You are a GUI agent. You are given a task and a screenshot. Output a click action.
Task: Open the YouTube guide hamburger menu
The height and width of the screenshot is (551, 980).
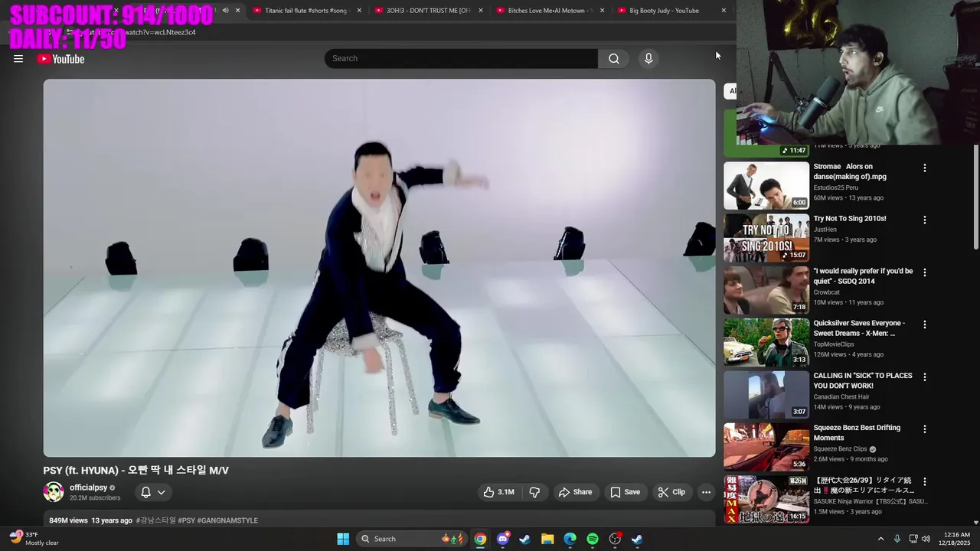[x=18, y=59]
